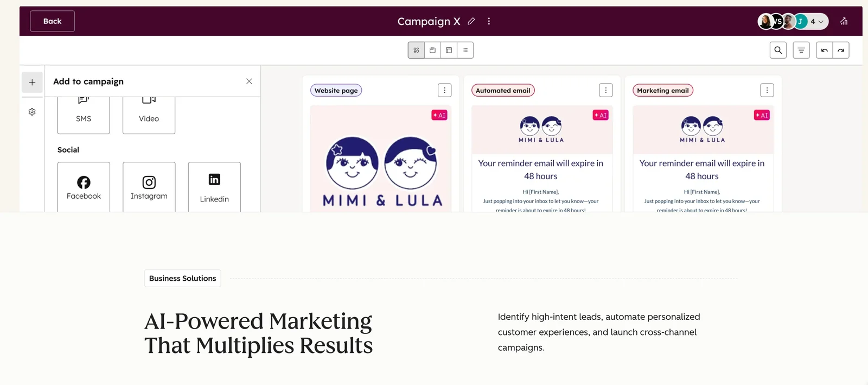Image resolution: width=868 pixels, height=385 pixels.
Task: Close the Add to campaign panel
Action: pyautogui.click(x=249, y=81)
